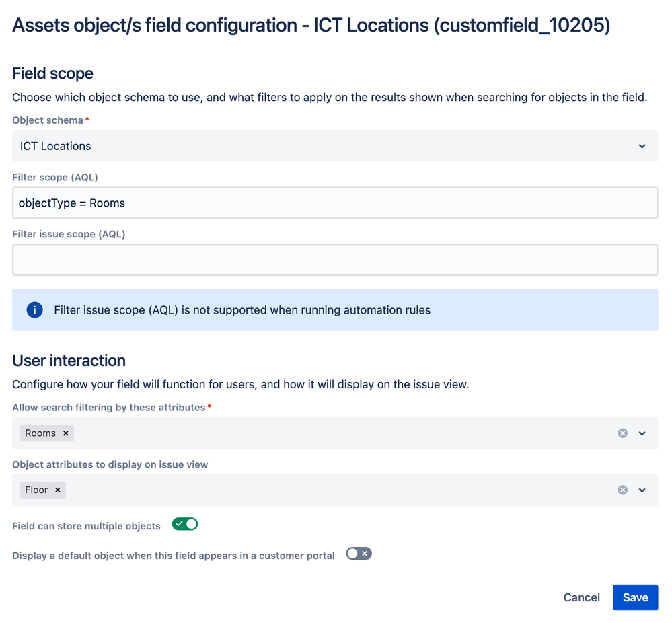
Task: Clear all issue view display attributes
Action: pos(622,490)
